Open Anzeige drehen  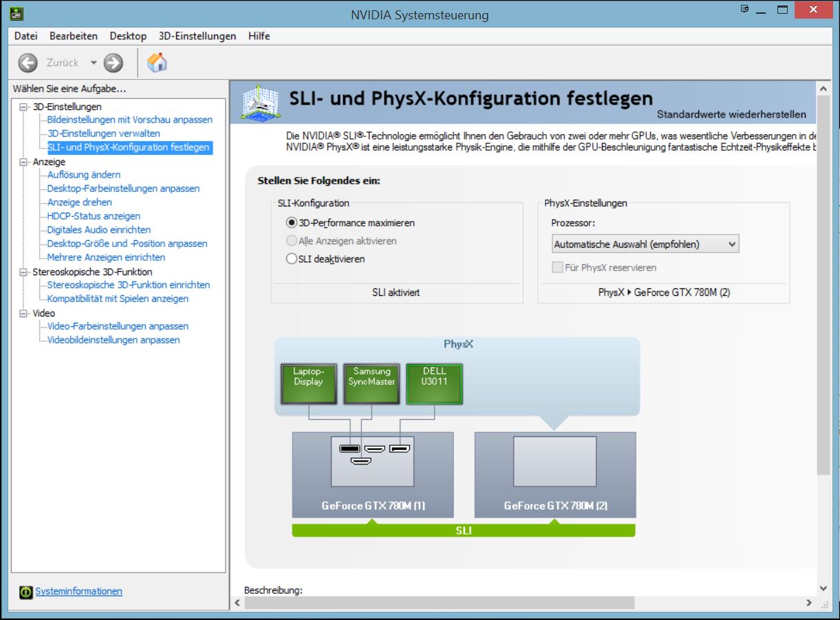tap(80, 202)
